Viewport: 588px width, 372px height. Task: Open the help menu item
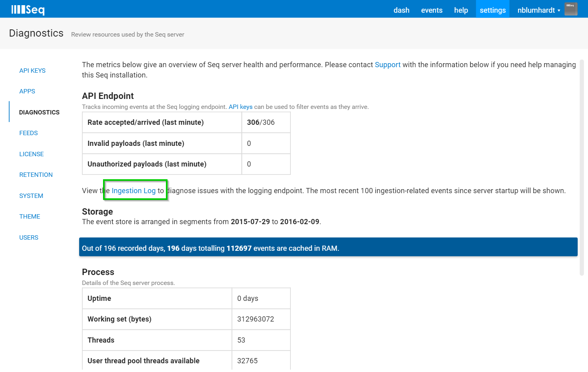click(x=461, y=10)
